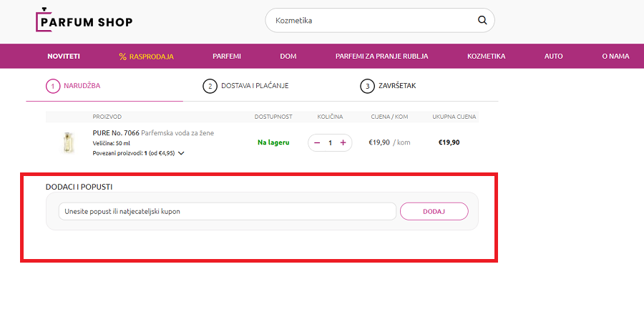Click the search magnifier icon
The image size is (644, 322).
coord(482,20)
